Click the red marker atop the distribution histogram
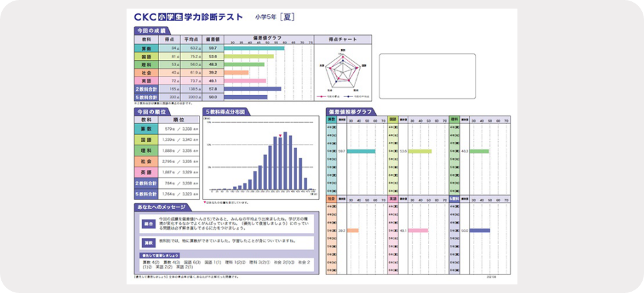Screen dimensions: 644x293 pyautogui.click(x=280, y=135)
